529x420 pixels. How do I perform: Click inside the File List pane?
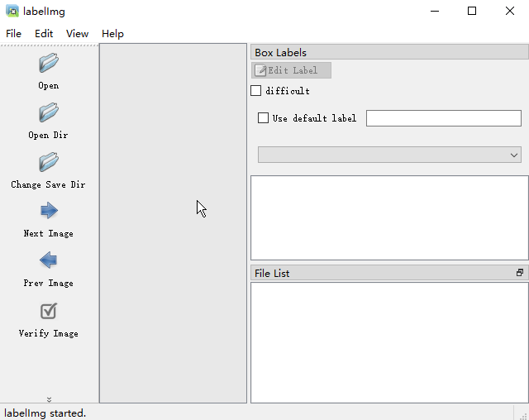pyautogui.click(x=389, y=343)
